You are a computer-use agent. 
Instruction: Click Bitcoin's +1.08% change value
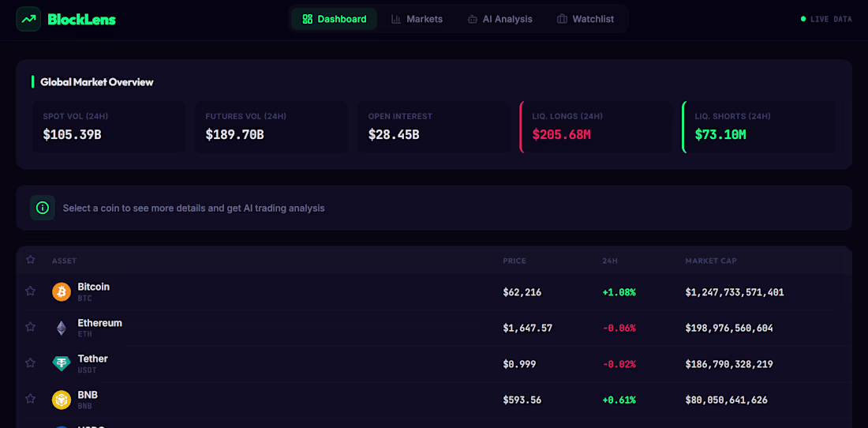pos(619,292)
